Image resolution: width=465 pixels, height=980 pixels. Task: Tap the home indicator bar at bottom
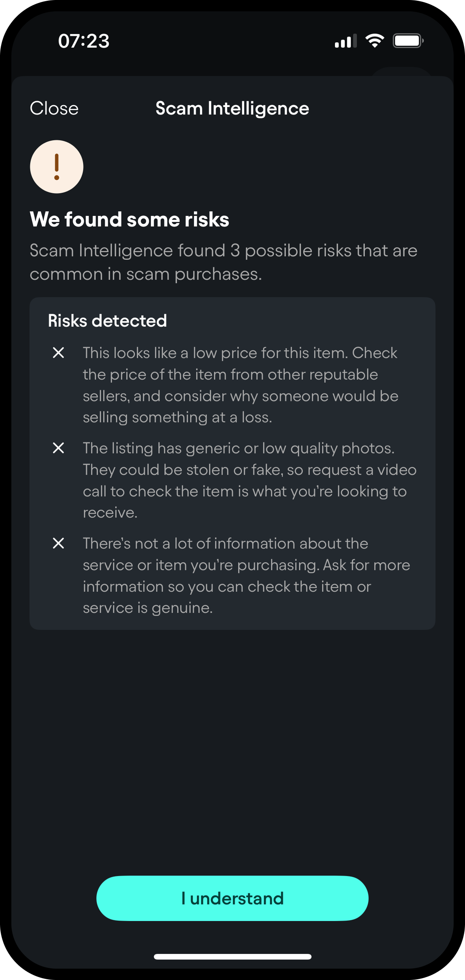pos(232,957)
